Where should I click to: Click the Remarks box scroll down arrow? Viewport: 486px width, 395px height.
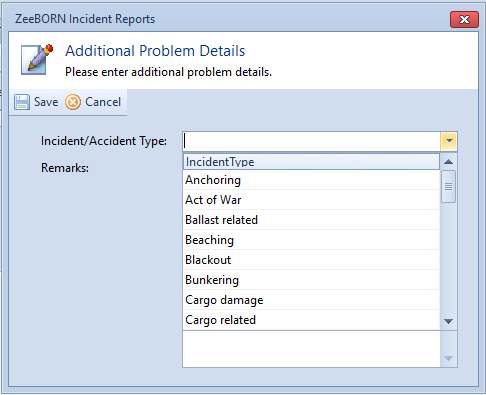pos(449,358)
